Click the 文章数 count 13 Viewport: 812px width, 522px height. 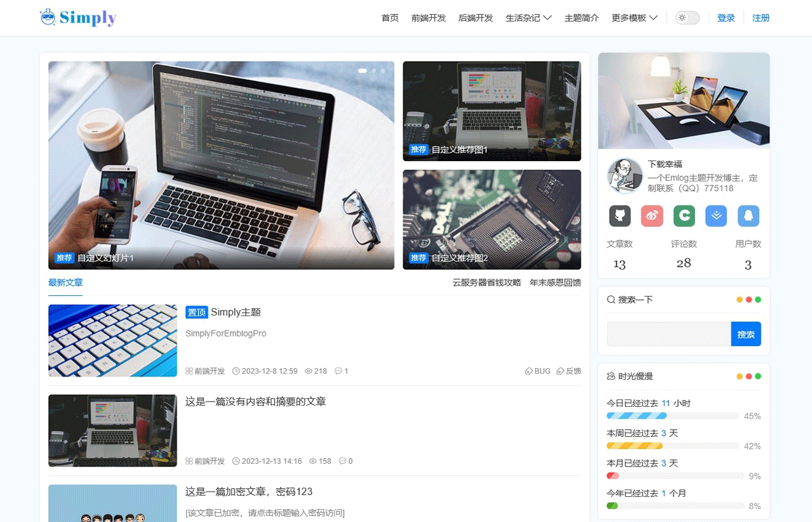click(x=619, y=264)
